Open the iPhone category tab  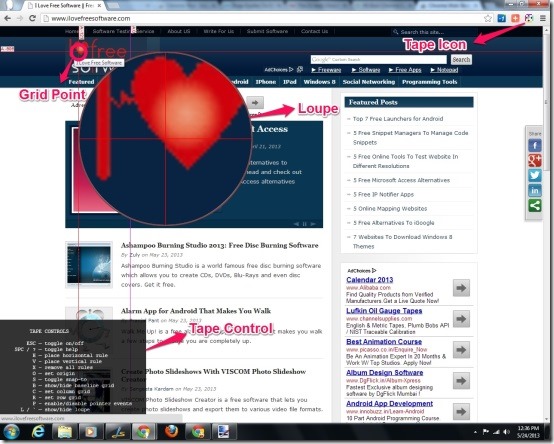click(266, 82)
